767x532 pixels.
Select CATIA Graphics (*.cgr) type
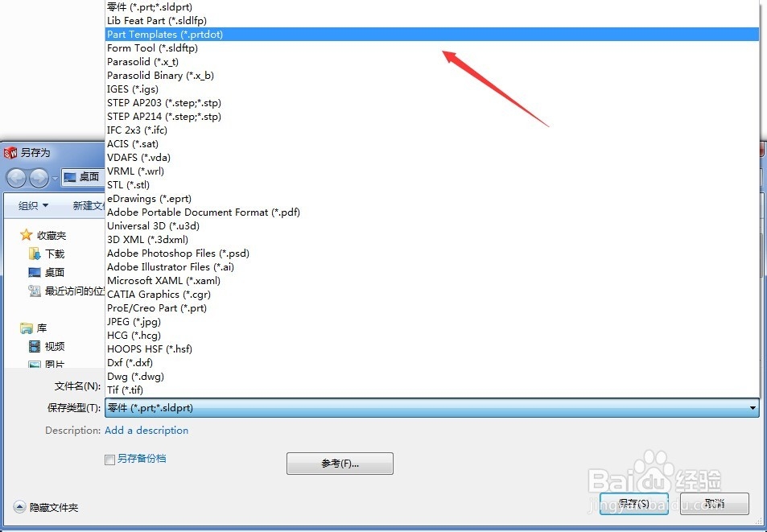[x=432, y=295]
